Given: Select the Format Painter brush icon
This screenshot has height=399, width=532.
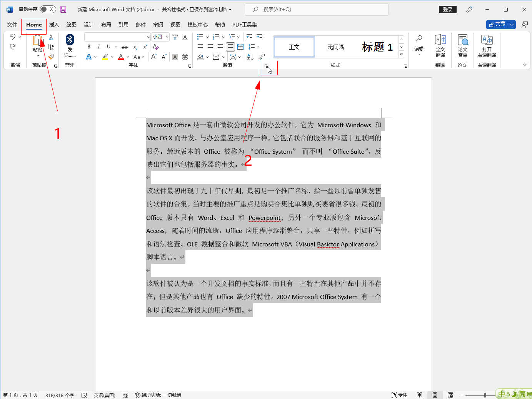Looking at the screenshot, I should 51,57.
